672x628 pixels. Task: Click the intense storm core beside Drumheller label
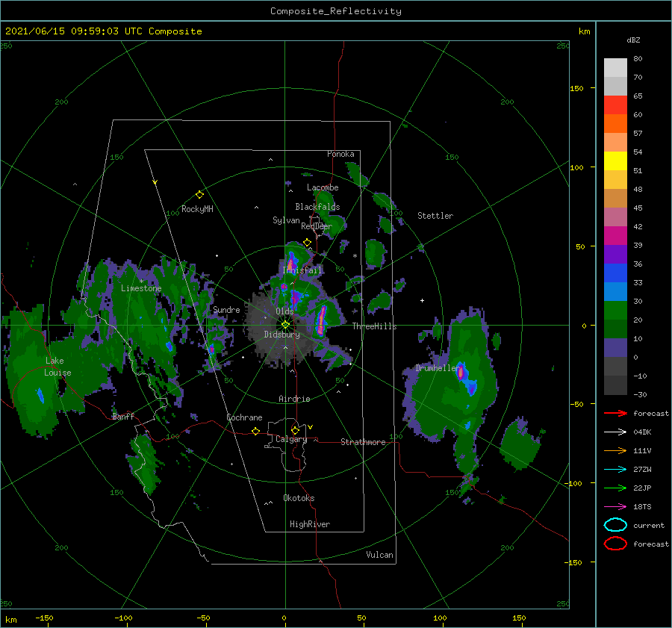pos(461,372)
